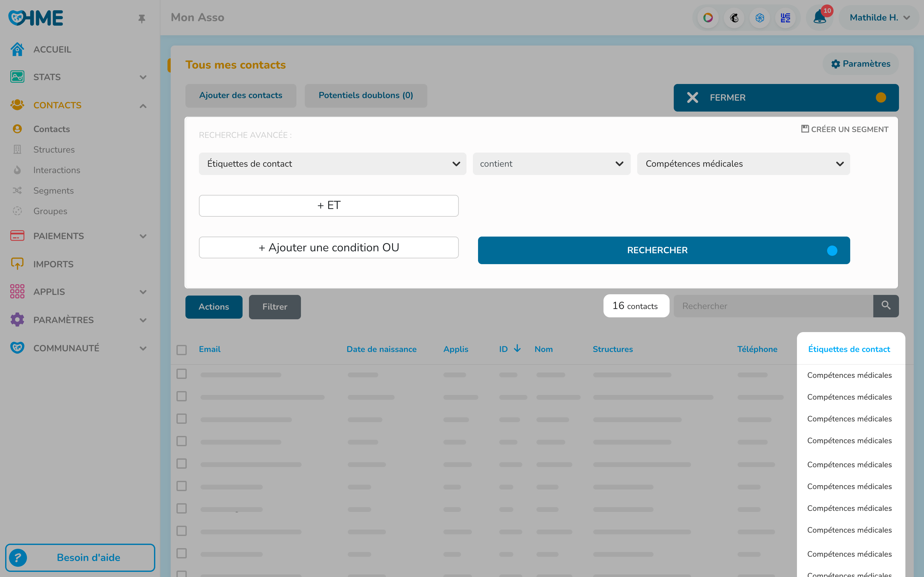Open the notifications bell
This screenshot has height=577, width=924.
[819, 18]
